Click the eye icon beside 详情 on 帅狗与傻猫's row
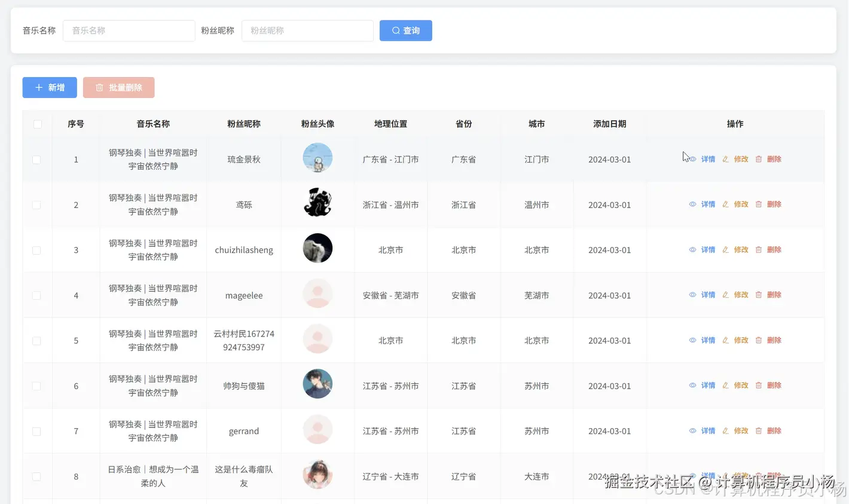 692,385
